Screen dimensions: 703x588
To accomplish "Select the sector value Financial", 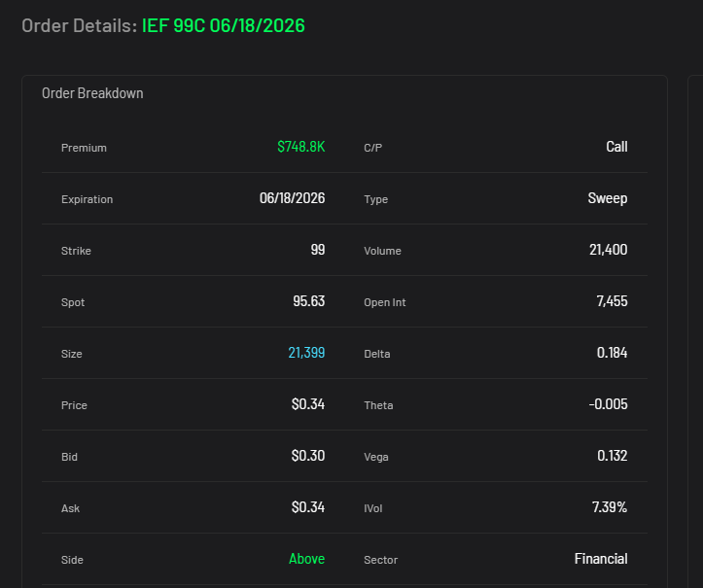I will pyautogui.click(x=601, y=559).
